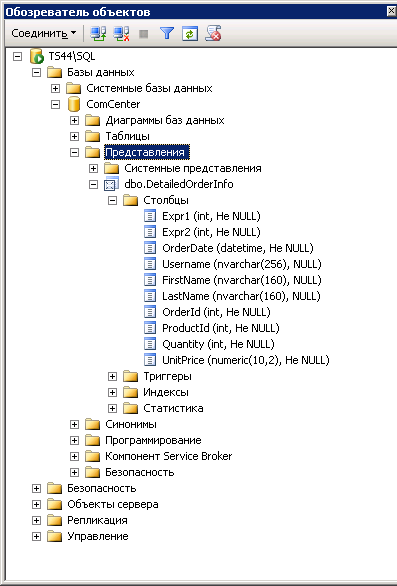Click the dbo.DetailedOrderInfo view icon
The width and height of the screenshot is (397, 586).
pyautogui.click(x=111, y=184)
